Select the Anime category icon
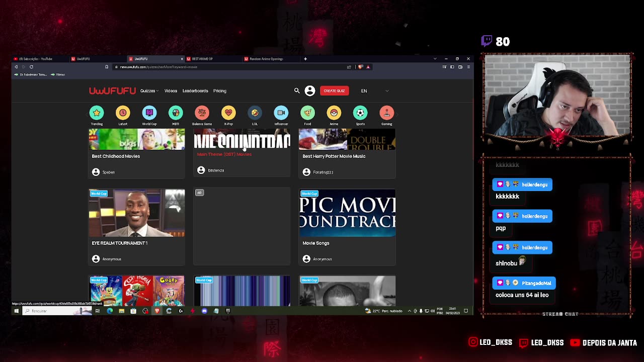Viewport: 644px width, 362px height. (334, 113)
